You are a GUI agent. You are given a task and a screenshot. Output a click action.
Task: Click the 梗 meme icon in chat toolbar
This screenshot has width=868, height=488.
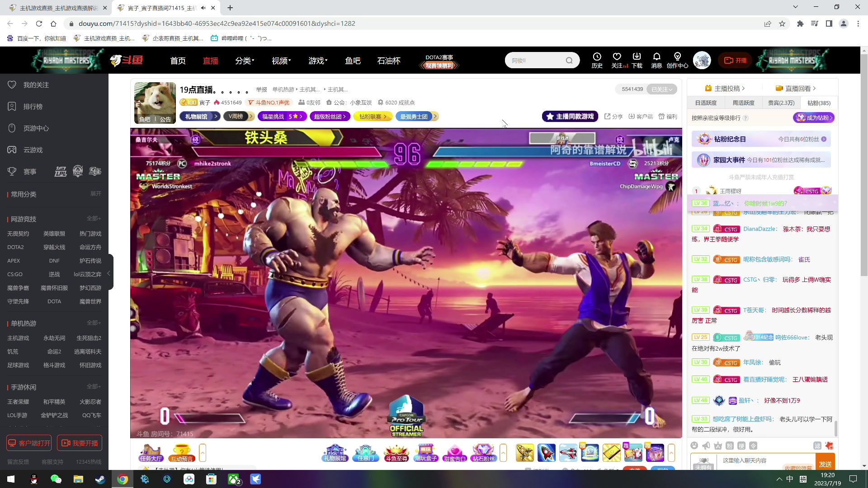click(x=741, y=446)
